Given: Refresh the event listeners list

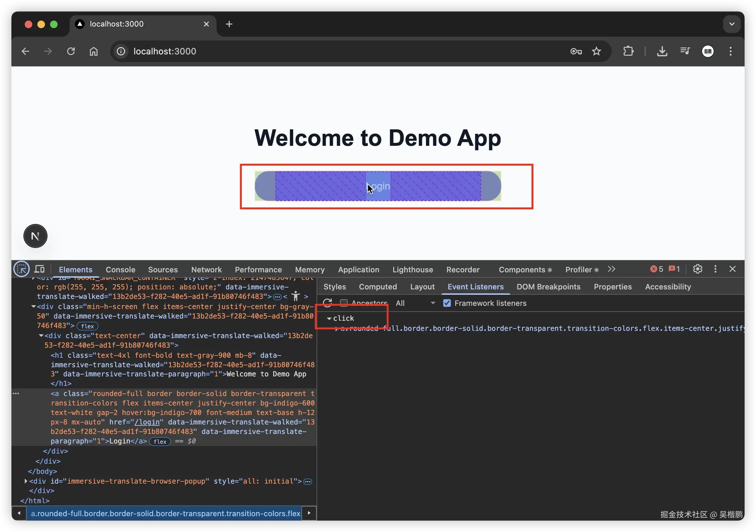Looking at the screenshot, I should pos(328,303).
